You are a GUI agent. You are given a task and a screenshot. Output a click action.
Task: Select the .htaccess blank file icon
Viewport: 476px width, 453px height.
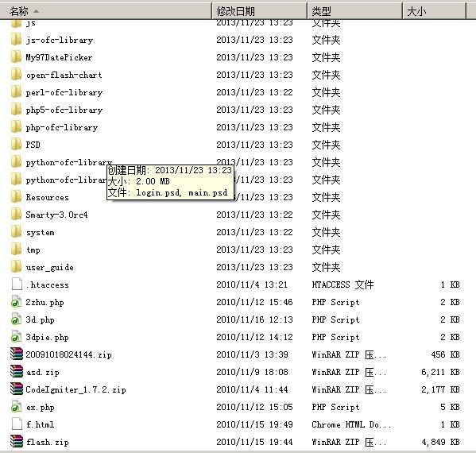[x=17, y=285]
